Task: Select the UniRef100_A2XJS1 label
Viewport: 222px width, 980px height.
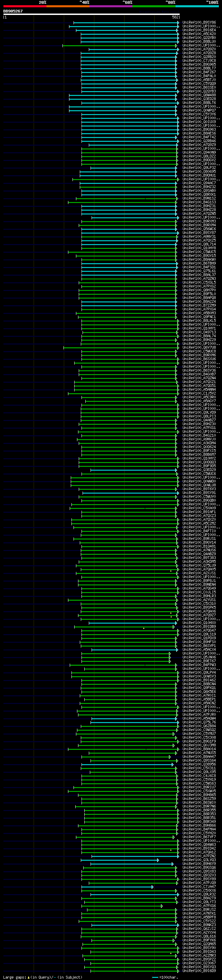Action: (199, 573)
